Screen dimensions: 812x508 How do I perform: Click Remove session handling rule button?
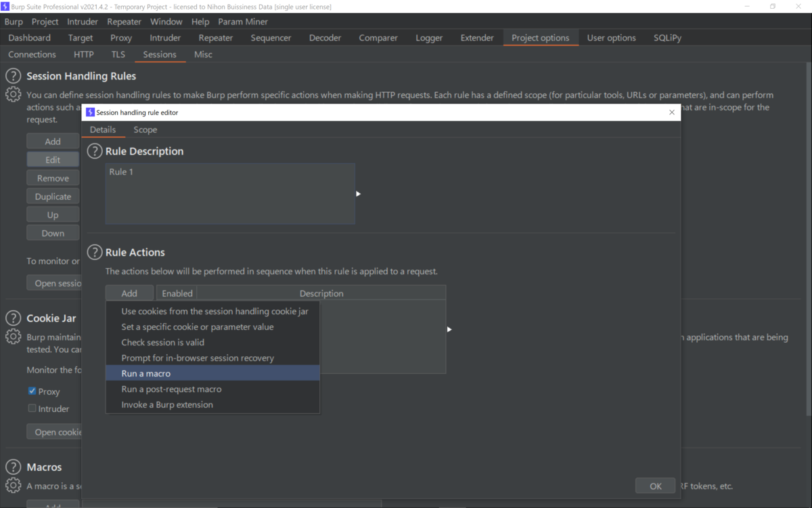53,178
